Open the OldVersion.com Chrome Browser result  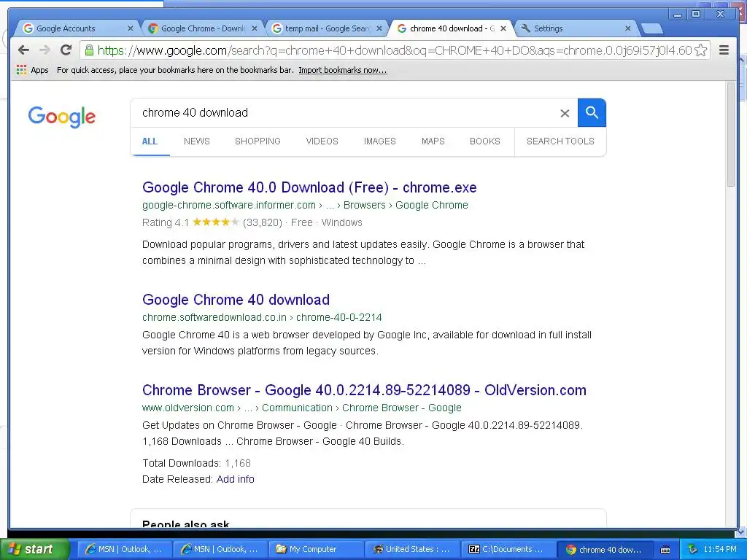click(x=364, y=391)
